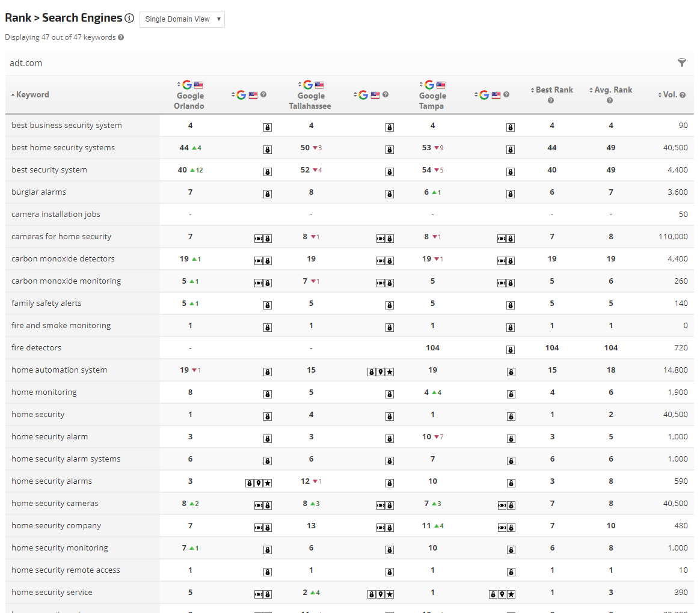Click help icon next to keywords count
Screen dimensions: 700x613
click(x=121, y=37)
